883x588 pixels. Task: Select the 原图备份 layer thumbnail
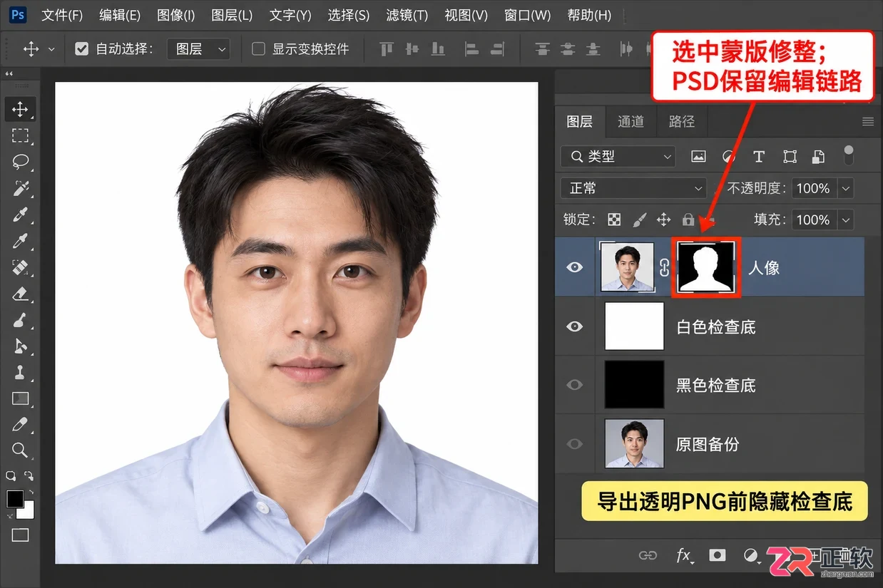[634, 443]
